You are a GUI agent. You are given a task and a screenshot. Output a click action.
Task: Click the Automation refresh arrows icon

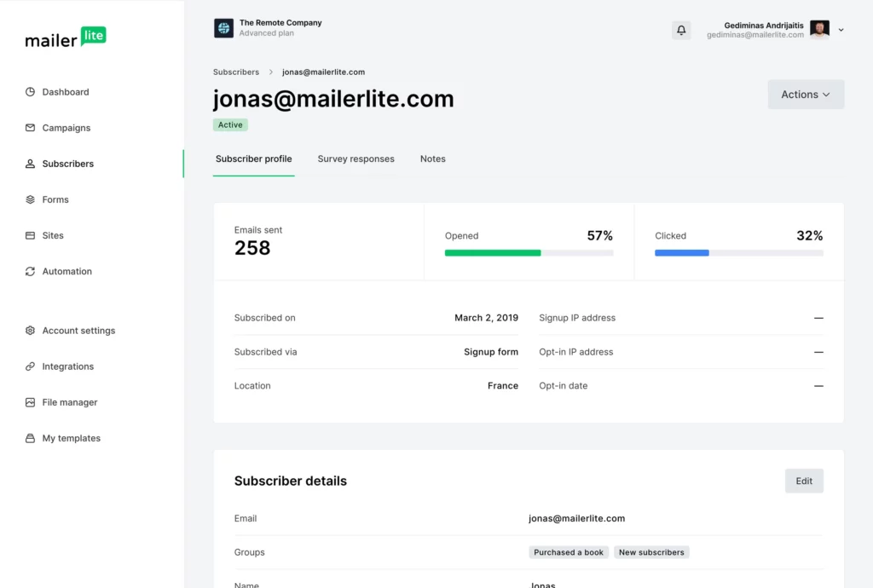click(x=30, y=271)
